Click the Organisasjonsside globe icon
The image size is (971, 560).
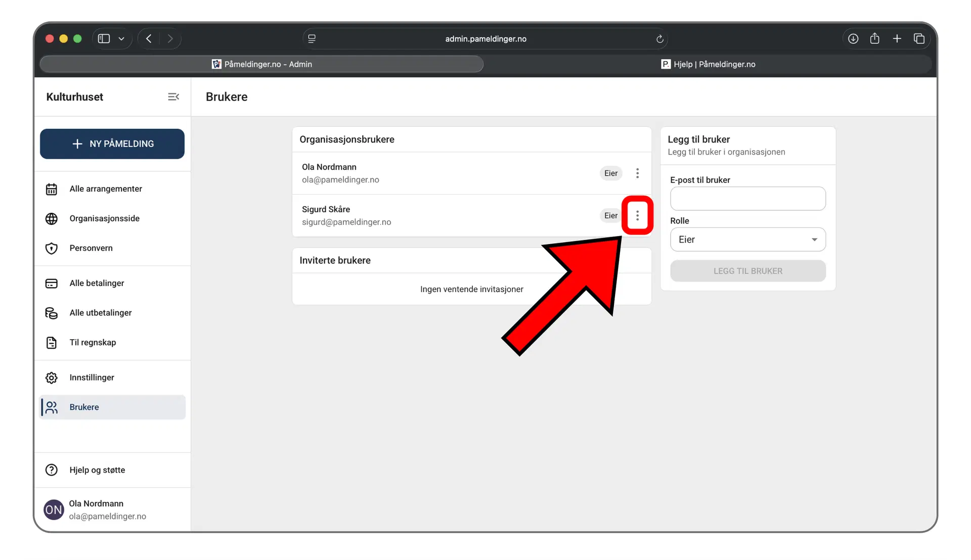(x=52, y=218)
